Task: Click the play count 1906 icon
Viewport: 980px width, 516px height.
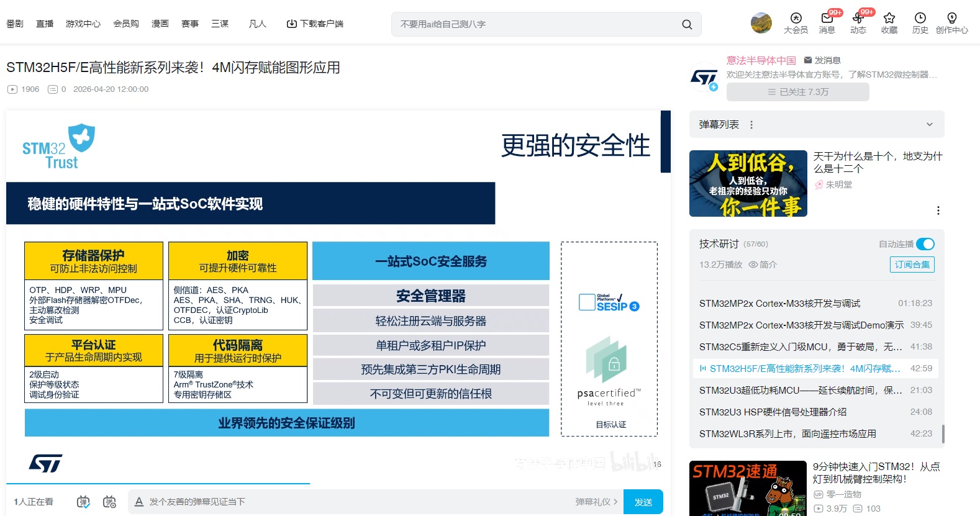Action: [x=12, y=89]
